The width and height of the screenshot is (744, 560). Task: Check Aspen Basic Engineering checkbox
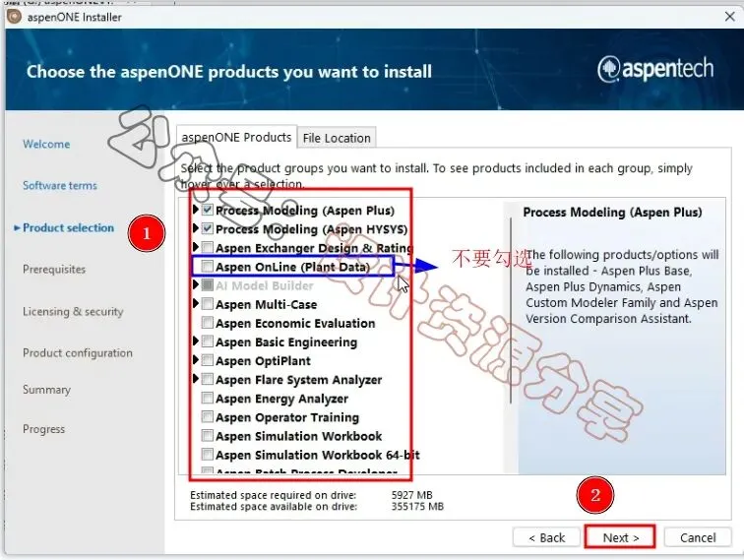(x=207, y=342)
